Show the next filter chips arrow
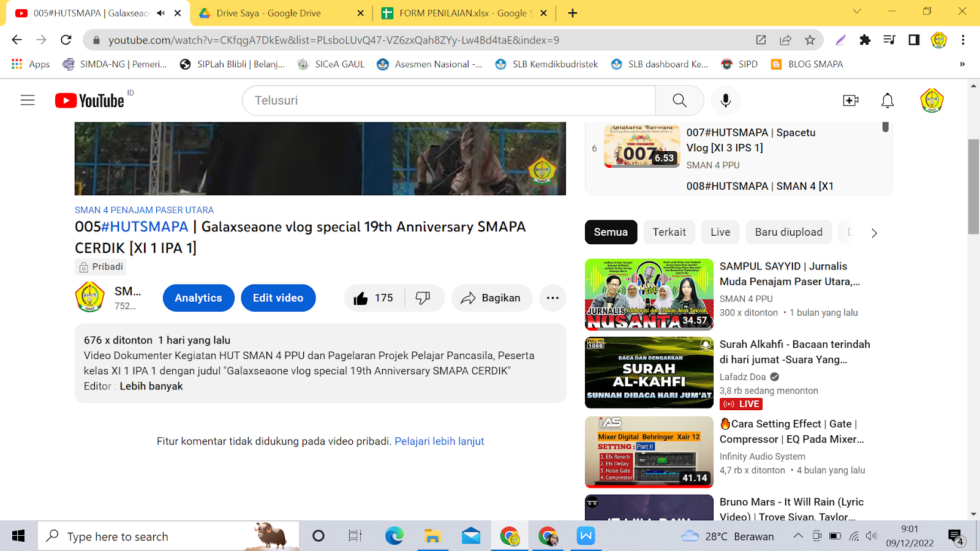The height and width of the screenshot is (551, 980). 874,233
